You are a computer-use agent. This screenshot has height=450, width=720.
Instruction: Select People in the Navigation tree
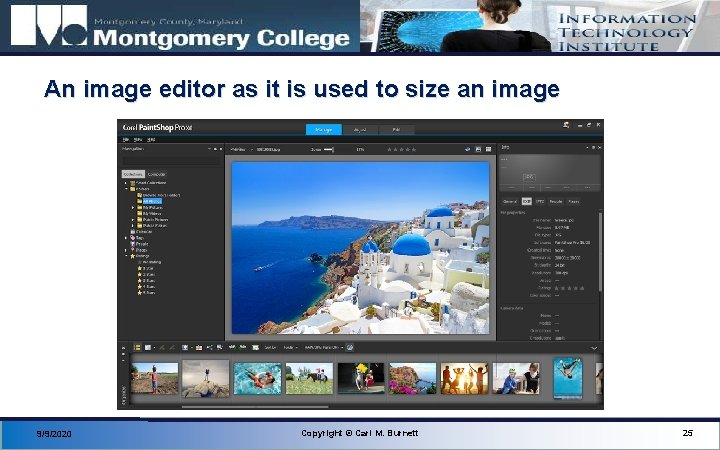pos(141,244)
